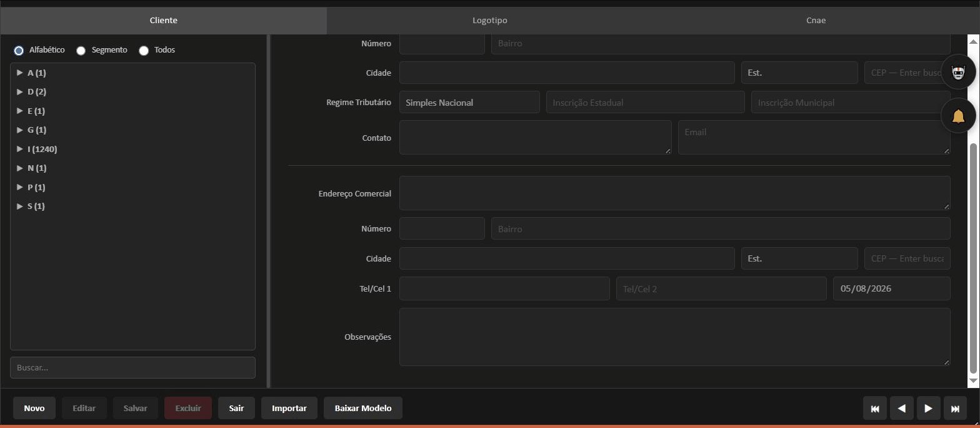Click the scrollbar down arrow
This screenshot has height=428, width=980.
[973, 380]
